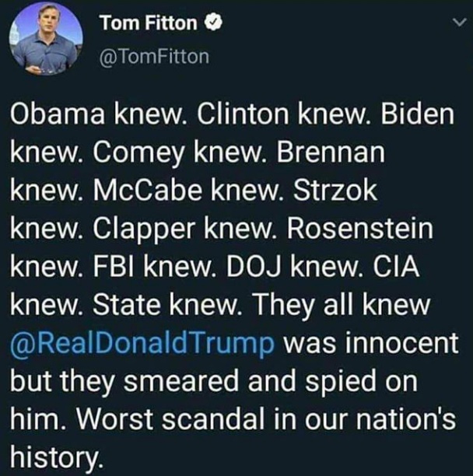
Task: Click the word 'Clinton' in the tweet
Action: [x=243, y=114]
